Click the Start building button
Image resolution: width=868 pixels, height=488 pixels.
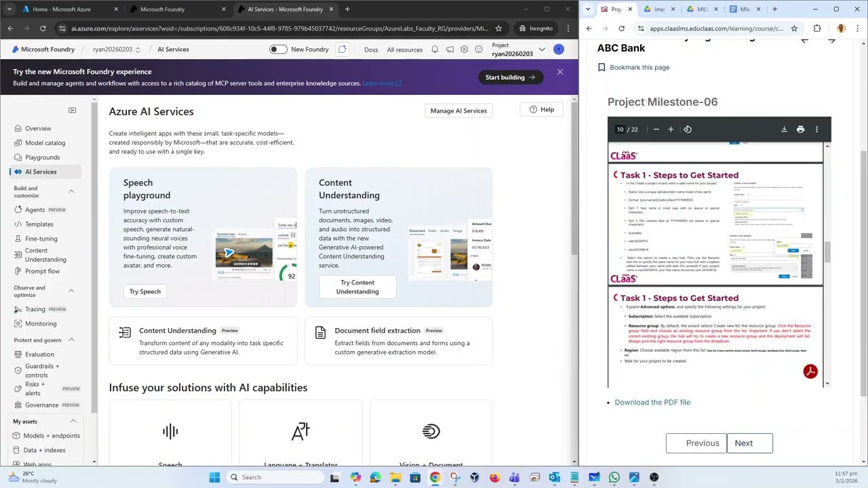[x=510, y=77]
